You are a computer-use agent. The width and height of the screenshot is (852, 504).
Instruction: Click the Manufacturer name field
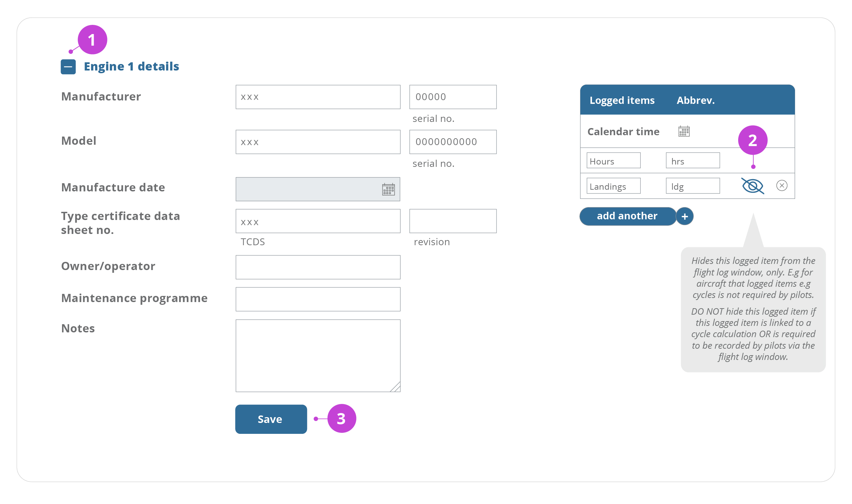pos(318,97)
